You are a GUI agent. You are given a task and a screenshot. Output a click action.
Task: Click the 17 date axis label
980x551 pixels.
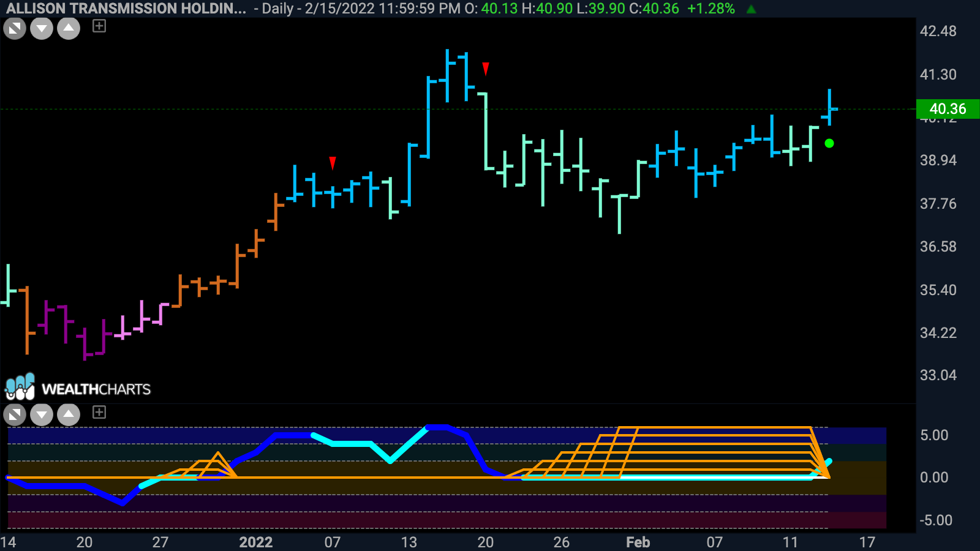click(867, 542)
